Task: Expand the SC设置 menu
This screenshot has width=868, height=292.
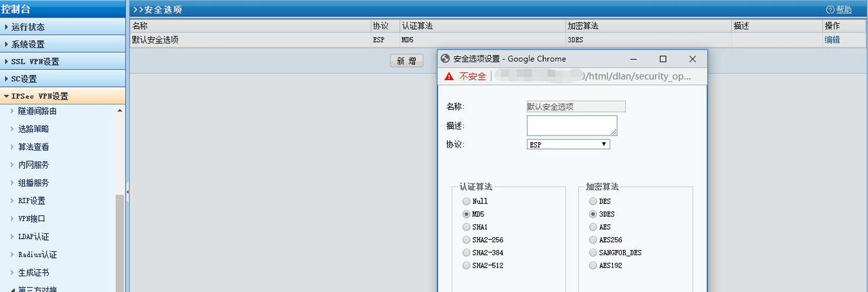Action: [62, 79]
